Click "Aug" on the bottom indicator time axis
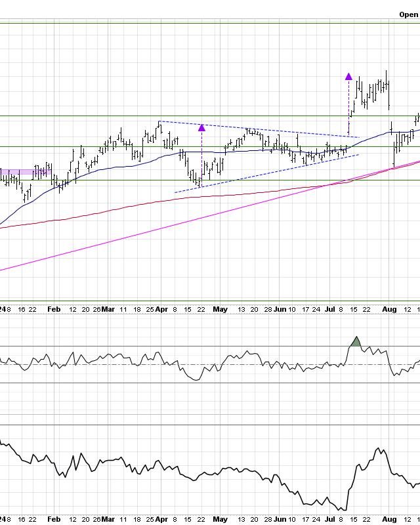Screen dimensions: 420x525 click(390, 519)
